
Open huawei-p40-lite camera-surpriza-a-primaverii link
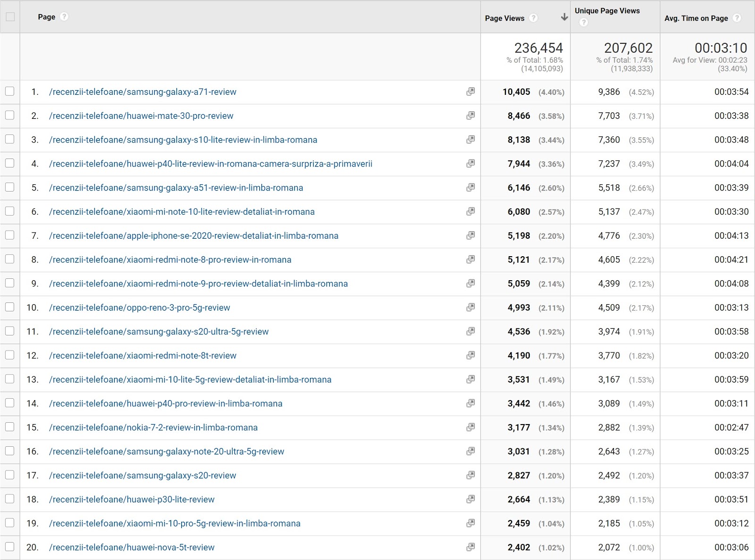point(210,164)
